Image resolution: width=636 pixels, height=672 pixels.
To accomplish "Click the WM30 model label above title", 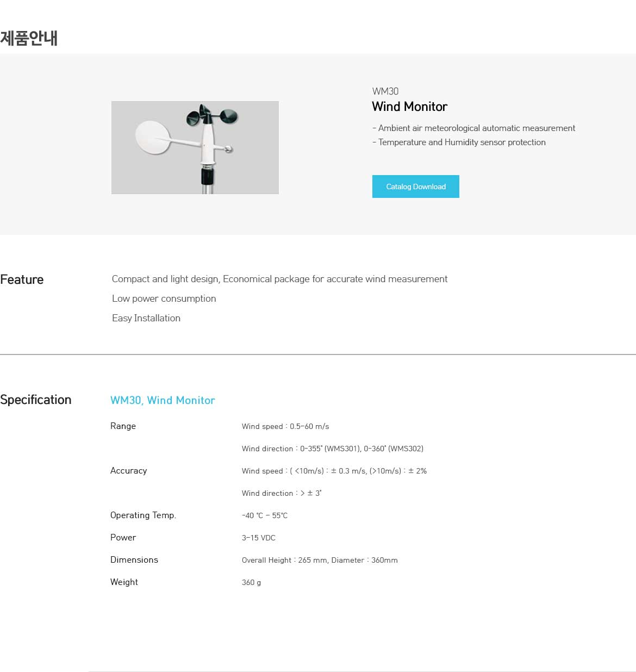I will [x=385, y=91].
